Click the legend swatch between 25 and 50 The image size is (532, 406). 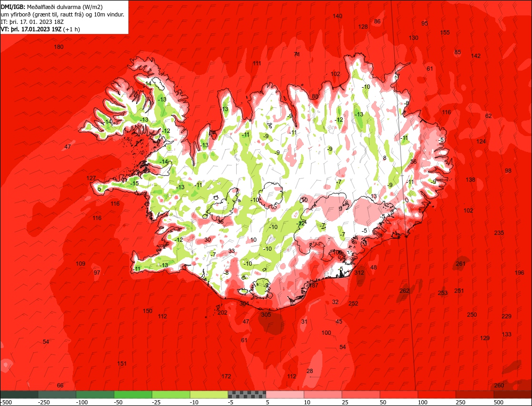[361, 394]
